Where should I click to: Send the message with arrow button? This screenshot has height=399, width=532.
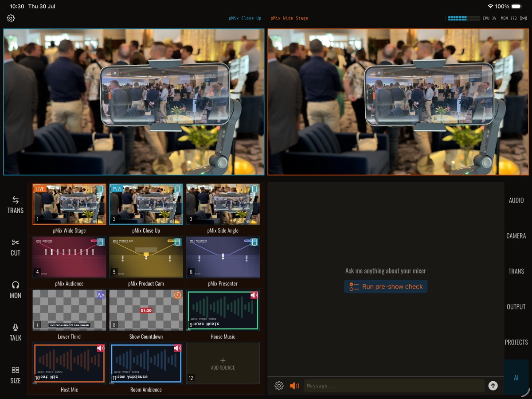click(493, 386)
